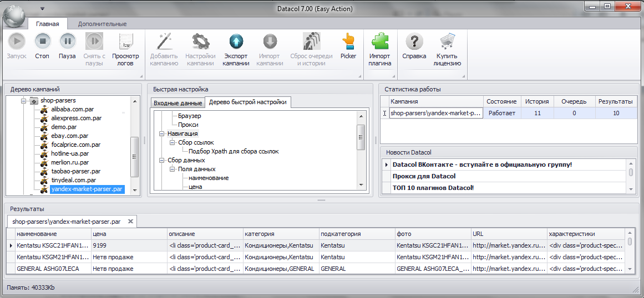This screenshot has width=644, height=298.
Task: Select hotline-ua.par campaign
Action: (70, 154)
